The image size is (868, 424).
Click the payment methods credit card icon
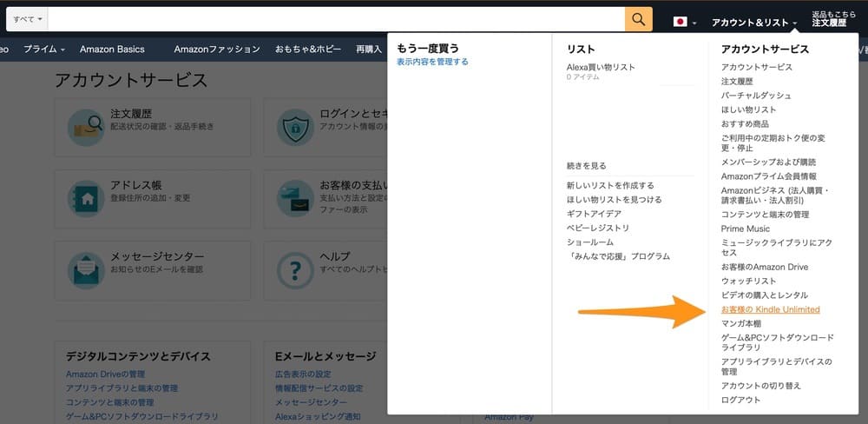tap(295, 199)
